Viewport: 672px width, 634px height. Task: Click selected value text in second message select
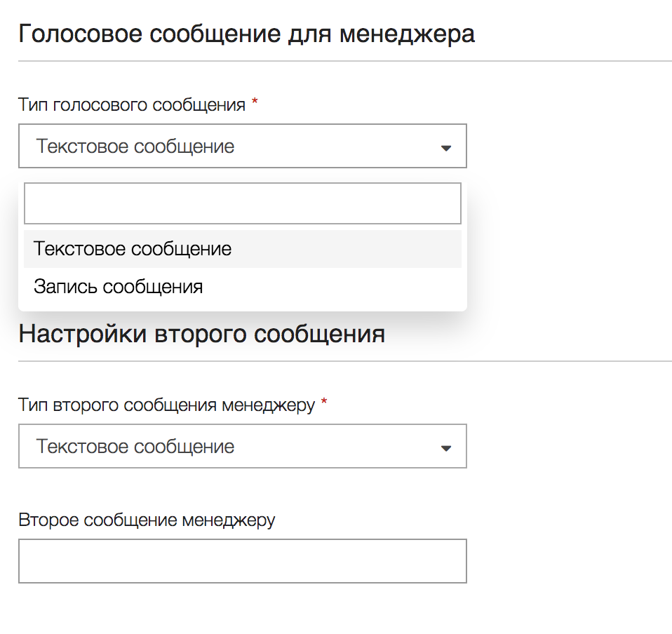(x=135, y=447)
